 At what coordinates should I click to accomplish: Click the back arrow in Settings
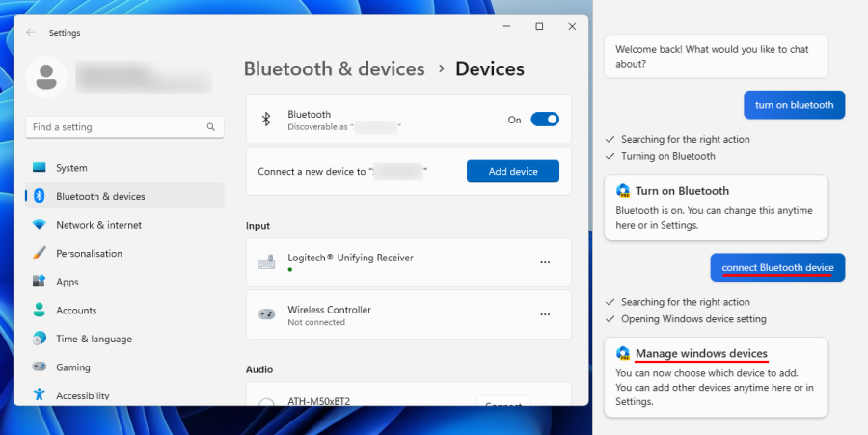31,33
